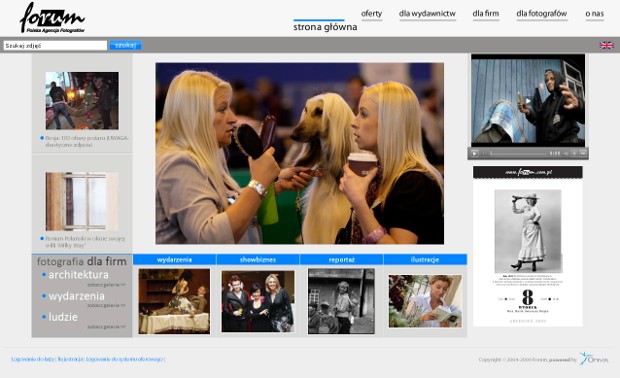Switch language via the British flag icon
The image size is (620, 378).
[x=607, y=45]
